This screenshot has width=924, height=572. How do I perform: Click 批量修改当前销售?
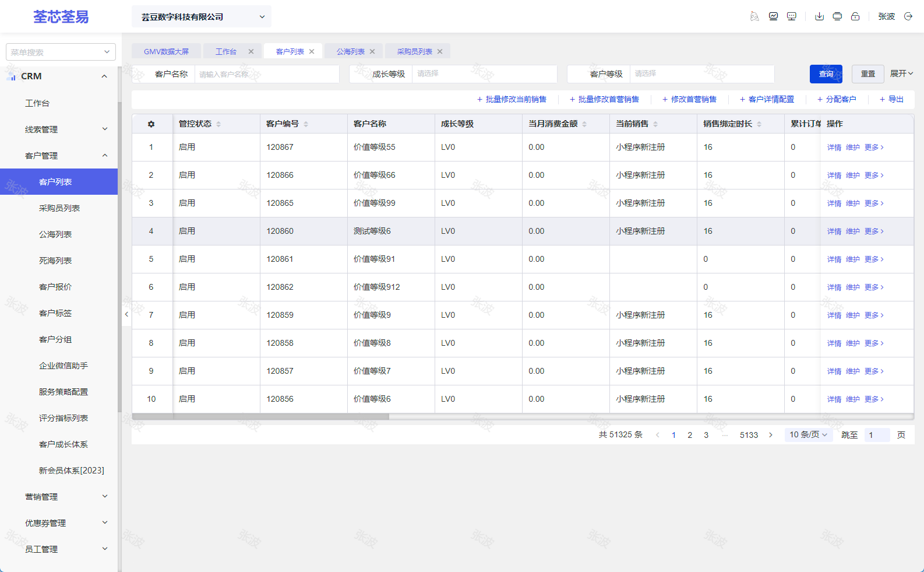pyautogui.click(x=512, y=100)
